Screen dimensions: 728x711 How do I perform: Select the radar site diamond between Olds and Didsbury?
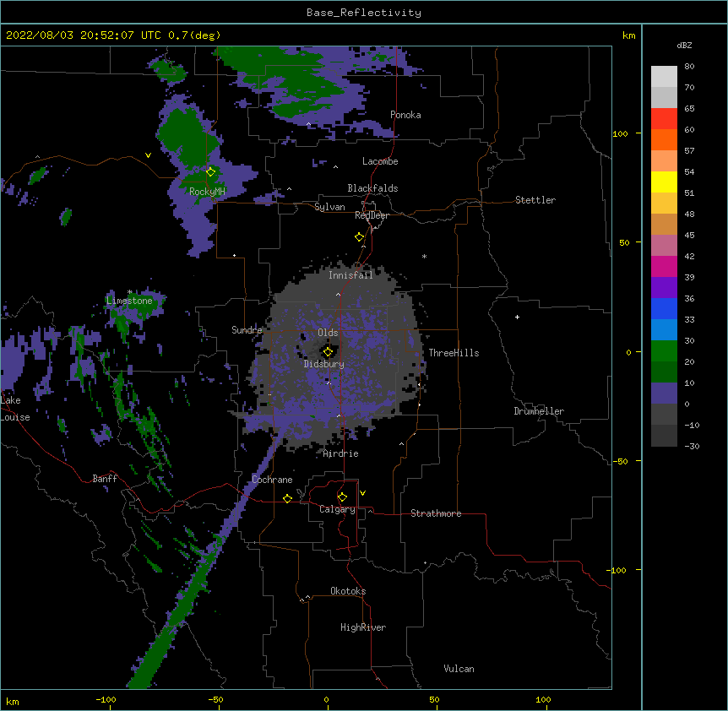pos(328,352)
